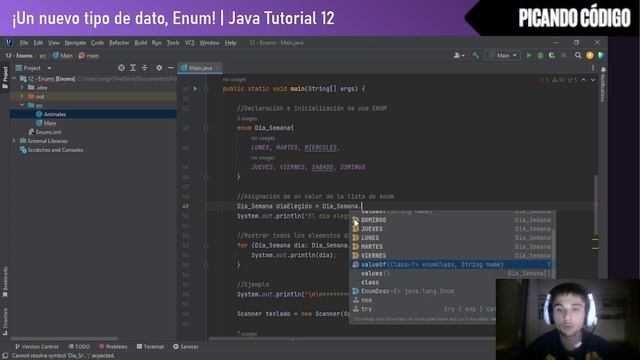Collapse the 12 - Enums project root

click(x=14, y=78)
